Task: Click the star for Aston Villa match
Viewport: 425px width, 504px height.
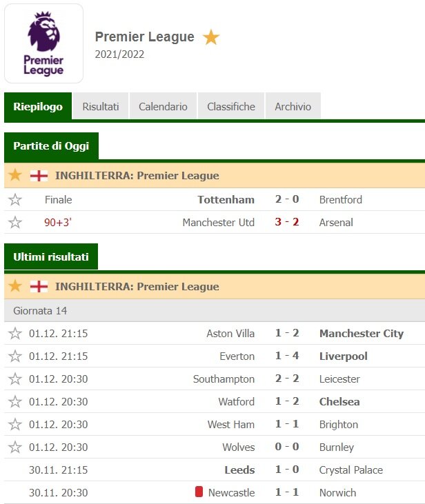Action: click(x=15, y=334)
